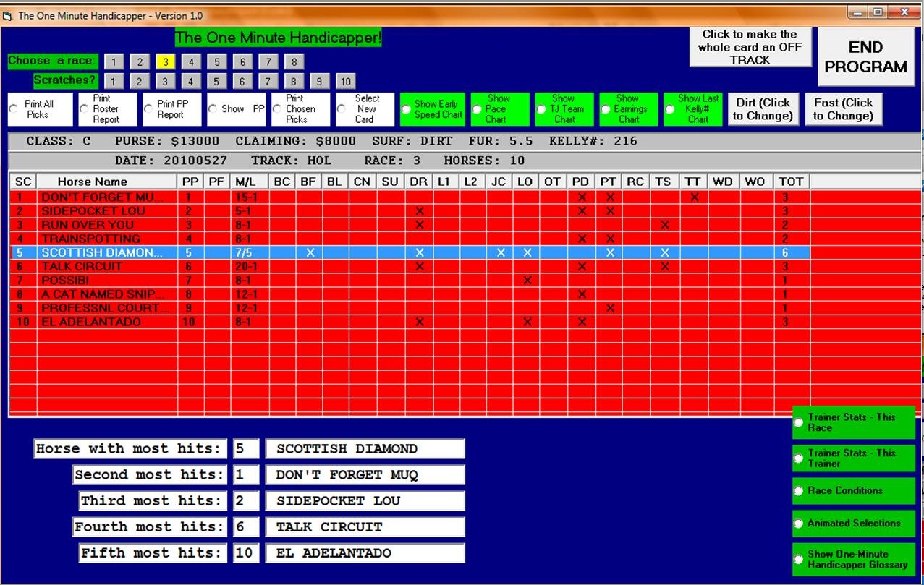924x585 pixels.
Task: Click the DON'T FORGET MUQ second most hits field
Action: [365, 474]
